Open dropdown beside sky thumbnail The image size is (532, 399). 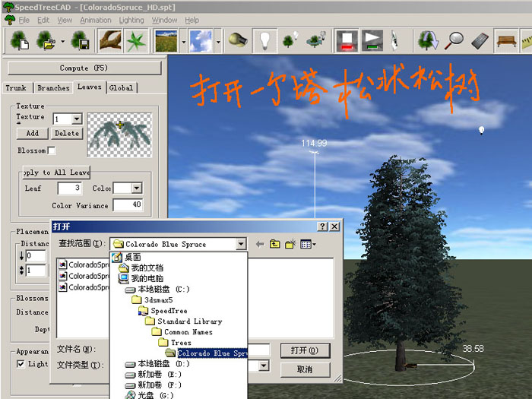pos(218,42)
